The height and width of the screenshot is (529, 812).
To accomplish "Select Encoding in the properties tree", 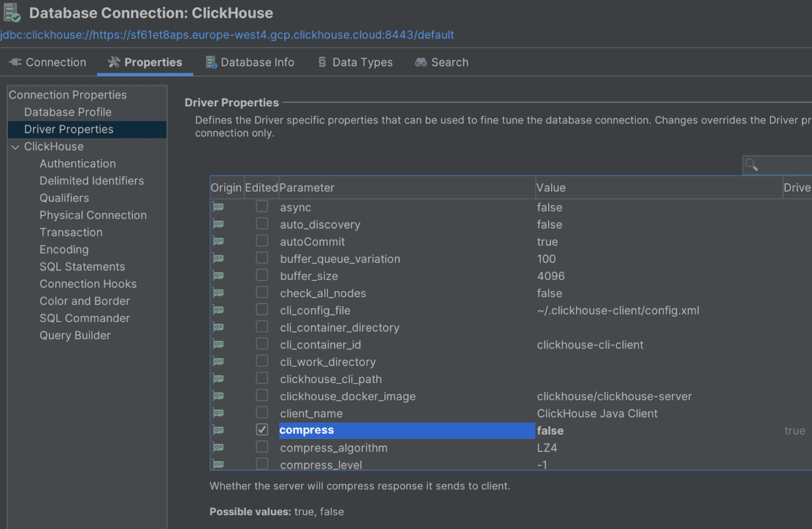I will click(x=64, y=249).
